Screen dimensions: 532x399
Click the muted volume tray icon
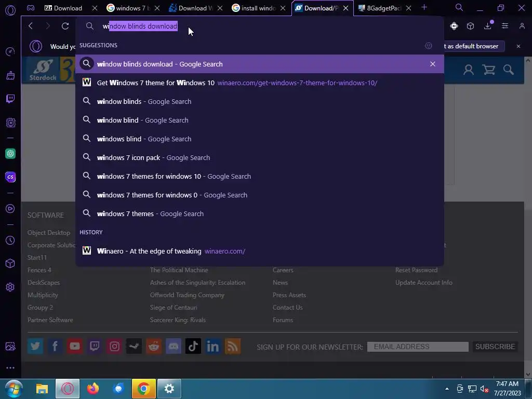(485, 389)
